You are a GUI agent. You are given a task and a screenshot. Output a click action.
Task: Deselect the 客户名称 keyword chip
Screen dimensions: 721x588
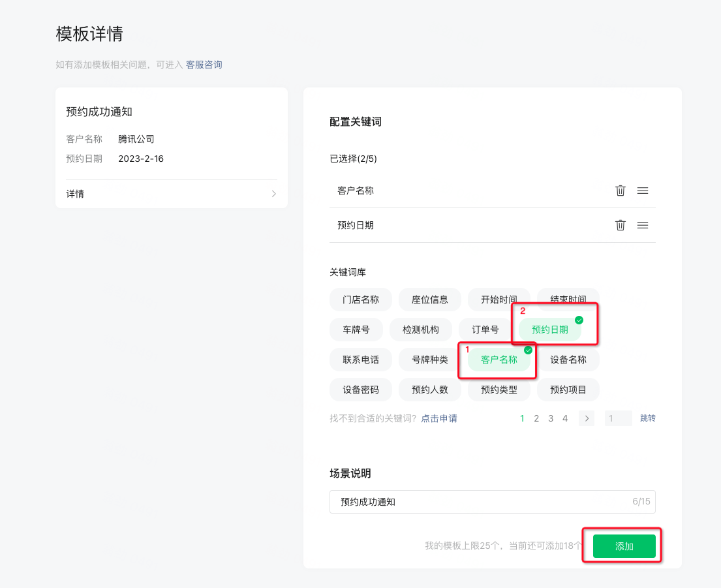click(x=499, y=360)
